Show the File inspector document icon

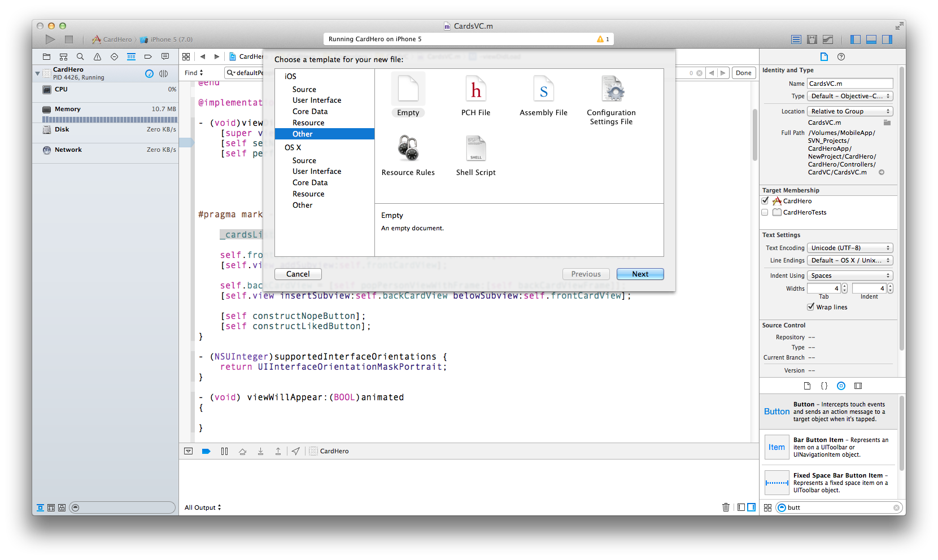(x=824, y=56)
